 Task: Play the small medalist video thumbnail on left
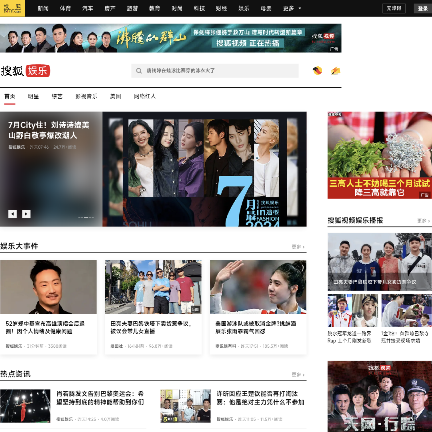[353, 311]
